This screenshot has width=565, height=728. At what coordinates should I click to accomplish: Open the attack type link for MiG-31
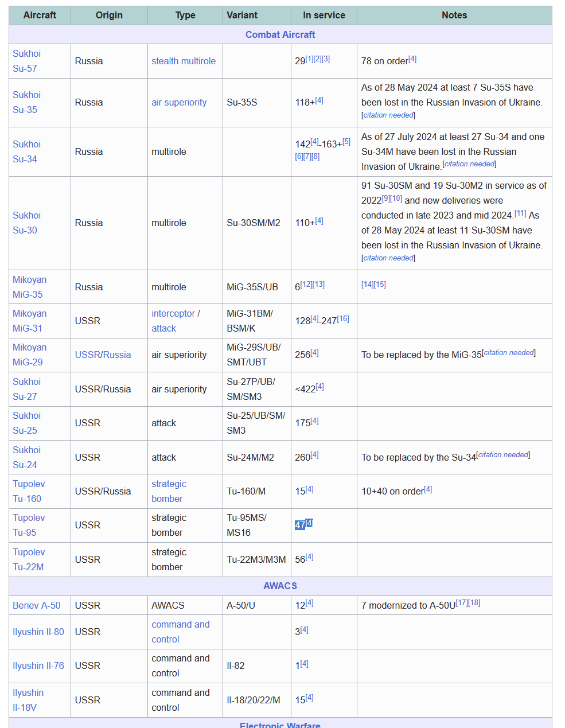click(163, 328)
